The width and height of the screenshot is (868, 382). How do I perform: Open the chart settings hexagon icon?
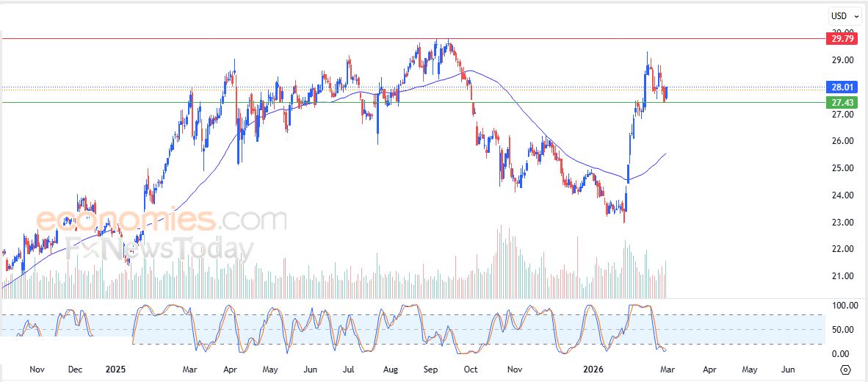(846, 369)
